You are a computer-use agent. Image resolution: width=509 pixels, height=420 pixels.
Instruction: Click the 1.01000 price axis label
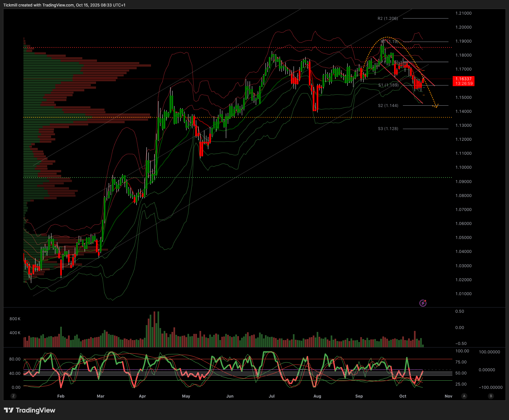(x=463, y=294)
